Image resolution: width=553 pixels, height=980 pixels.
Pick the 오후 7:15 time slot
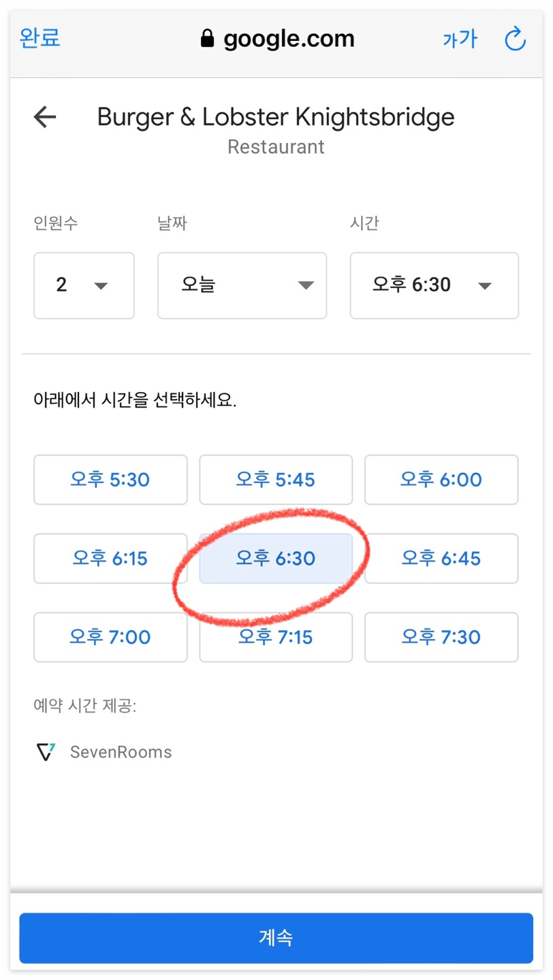pyautogui.click(x=276, y=638)
